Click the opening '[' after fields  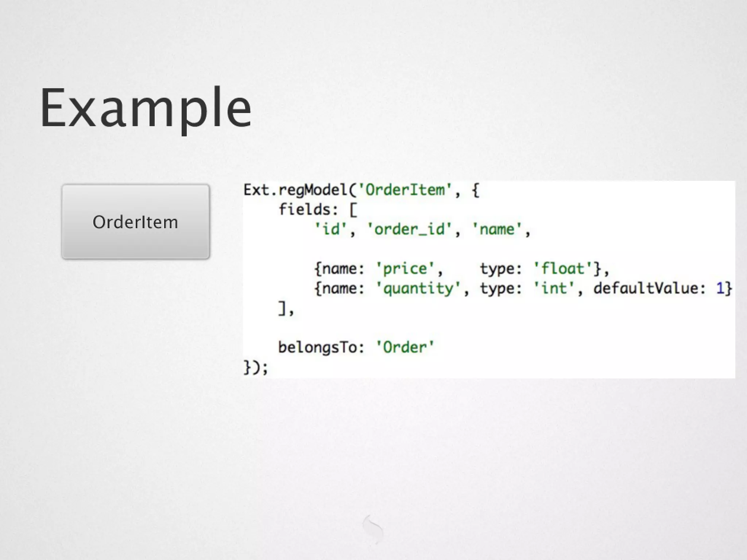point(353,210)
